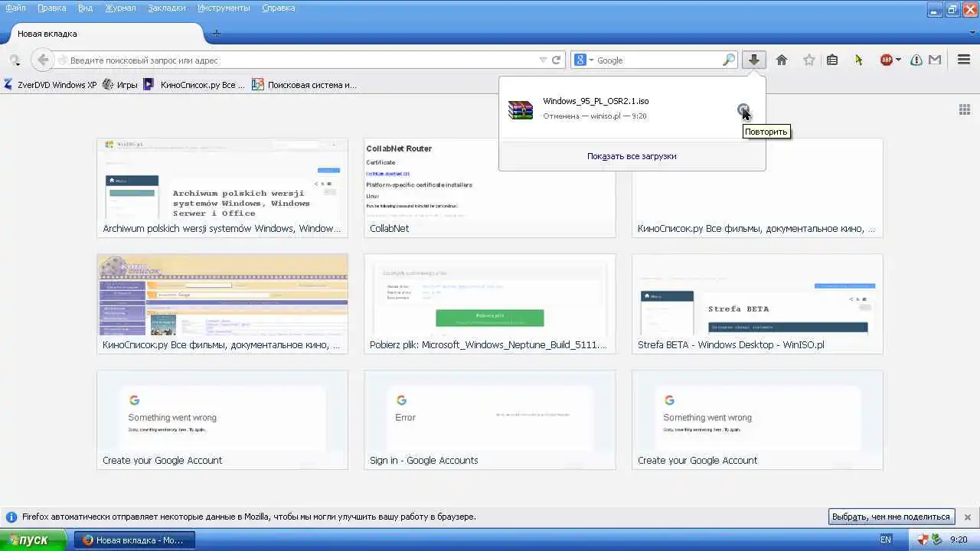The image size is (980, 551).
Task: Open the CollabNet tile
Action: coord(489,188)
